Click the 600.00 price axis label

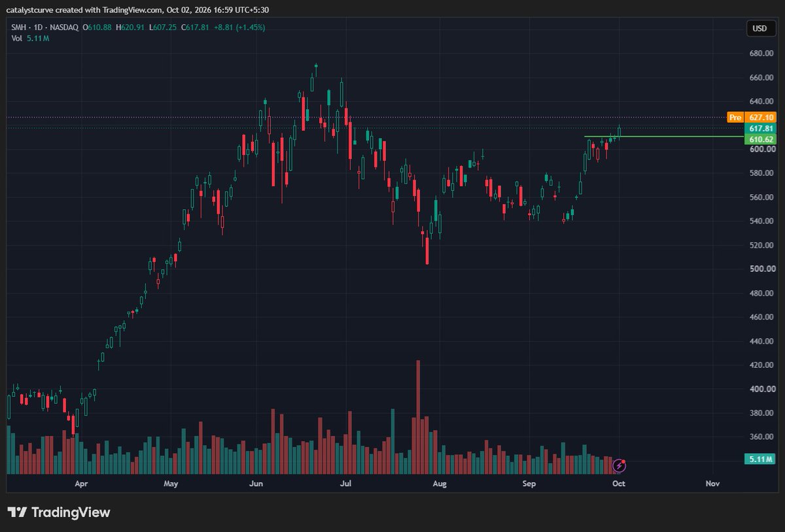point(762,150)
